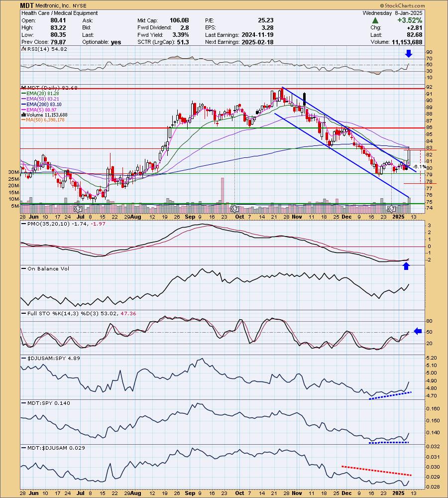Click the Mkt Cap value 106.0B
Screen dimensions: 448x498
pyautogui.click(x=179, y=20)
